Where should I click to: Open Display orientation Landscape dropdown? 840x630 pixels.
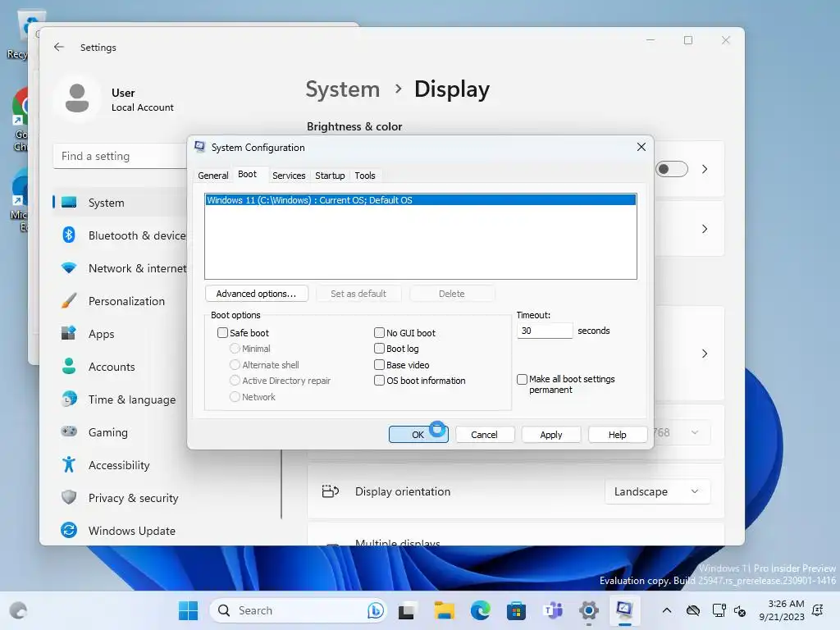[657, 491]
